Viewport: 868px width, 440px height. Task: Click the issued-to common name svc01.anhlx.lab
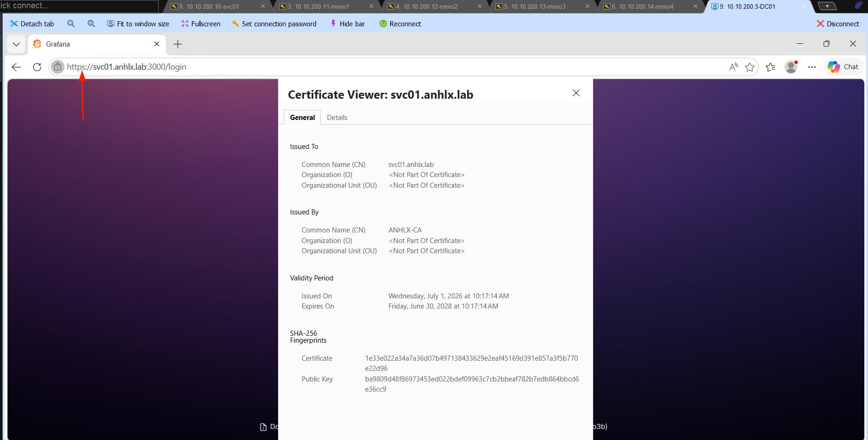click(411, 165)
